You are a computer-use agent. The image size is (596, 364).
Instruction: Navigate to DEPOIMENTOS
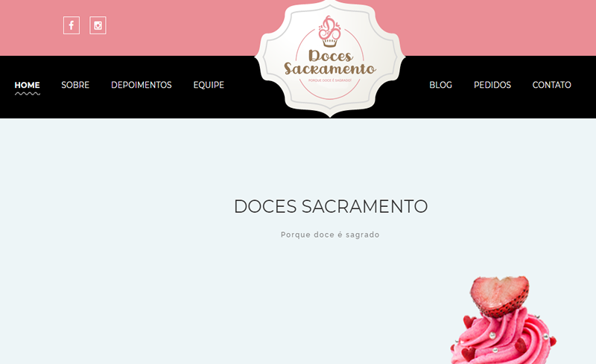point(142,85)
